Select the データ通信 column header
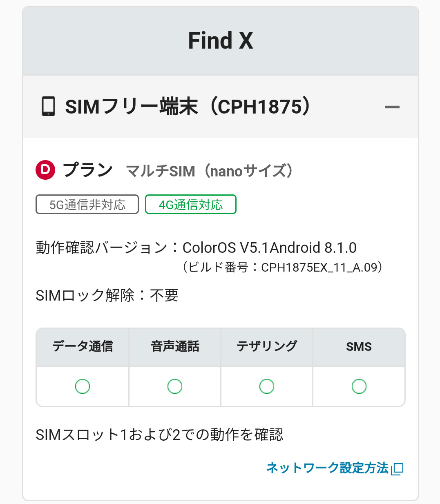Viewport: 440px width, 504px height. [83, 346]
